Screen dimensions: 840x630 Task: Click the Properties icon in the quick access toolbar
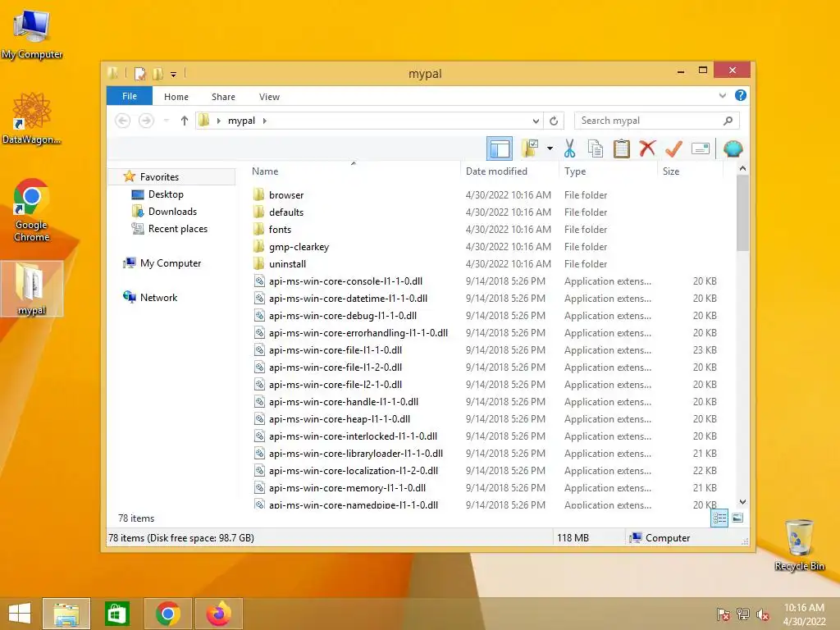pos(139,73)
